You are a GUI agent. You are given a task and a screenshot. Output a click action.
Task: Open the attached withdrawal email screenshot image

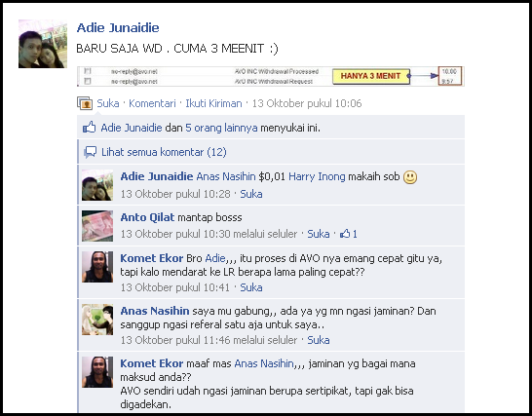[x=271, y=76]
